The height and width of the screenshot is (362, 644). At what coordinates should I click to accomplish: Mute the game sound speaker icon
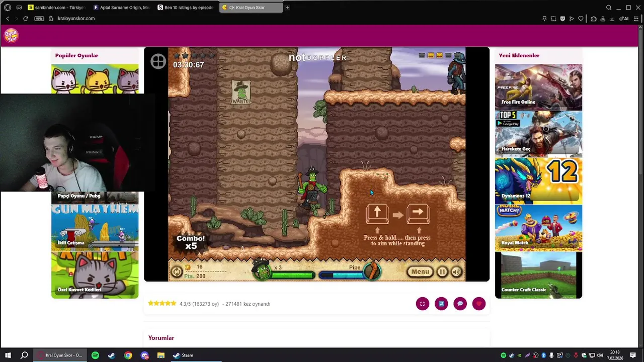pos(456,272)
